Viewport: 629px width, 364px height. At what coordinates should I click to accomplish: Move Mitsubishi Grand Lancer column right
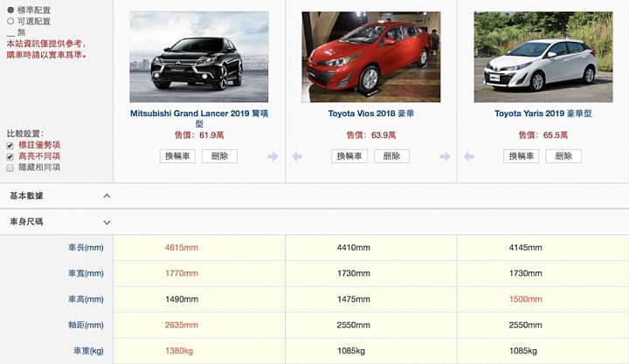click(x=273, y=156)
